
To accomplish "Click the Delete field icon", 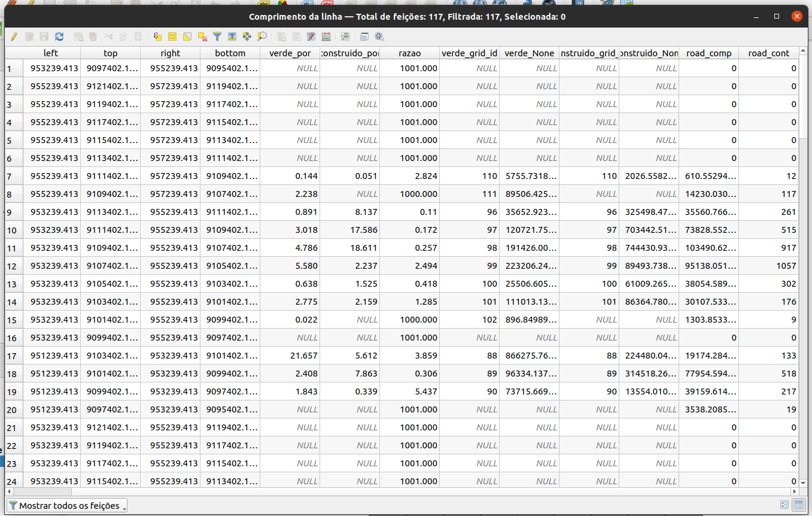I will [296, 37].
